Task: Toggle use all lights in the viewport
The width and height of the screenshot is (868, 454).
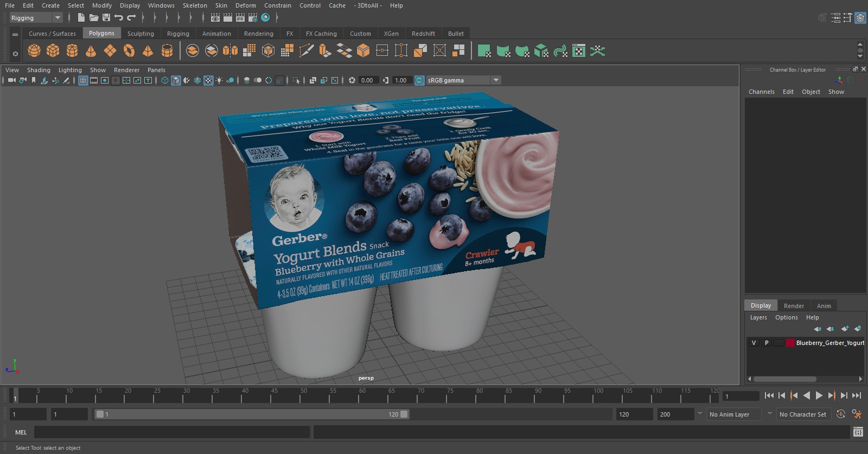Action: tap(219, 80)
